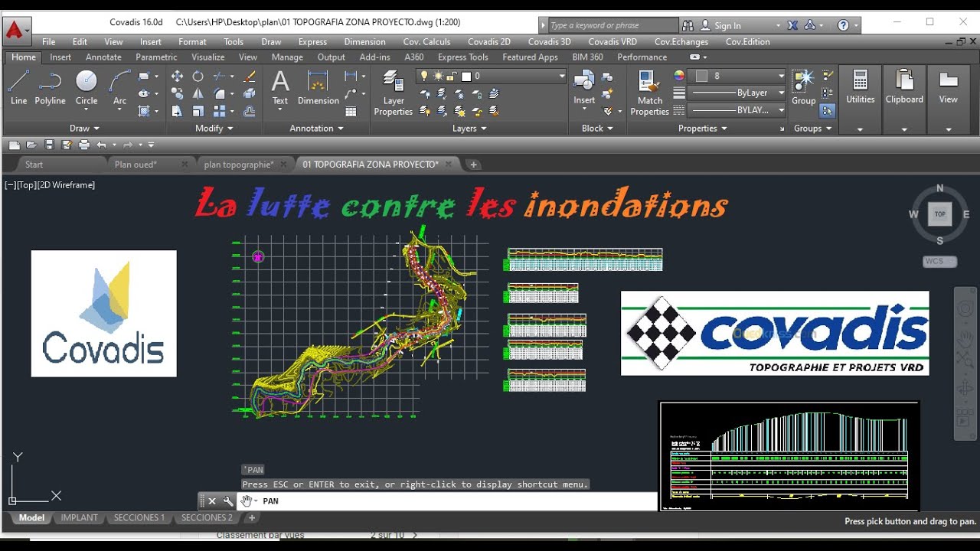The width and height of the screenshot is (980, 551).
Task: Toggle layer lock padlock icon
Action: (x=452, y=76)
